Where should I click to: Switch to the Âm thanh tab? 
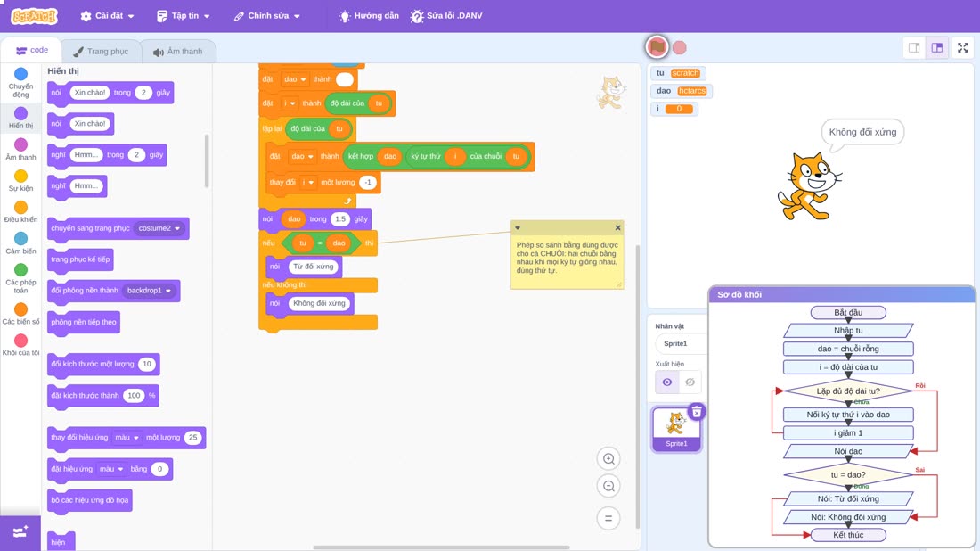click(x=178, y=52)
